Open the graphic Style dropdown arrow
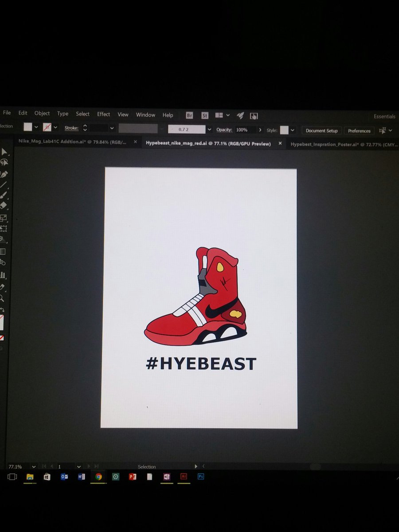The width and height of the screenshot is (399, 532). [x=293, y=130]
